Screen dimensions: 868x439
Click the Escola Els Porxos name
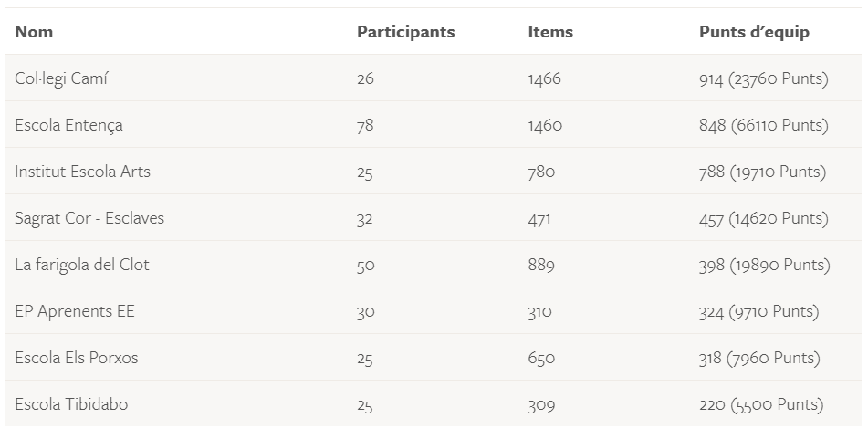click(77, 358)
